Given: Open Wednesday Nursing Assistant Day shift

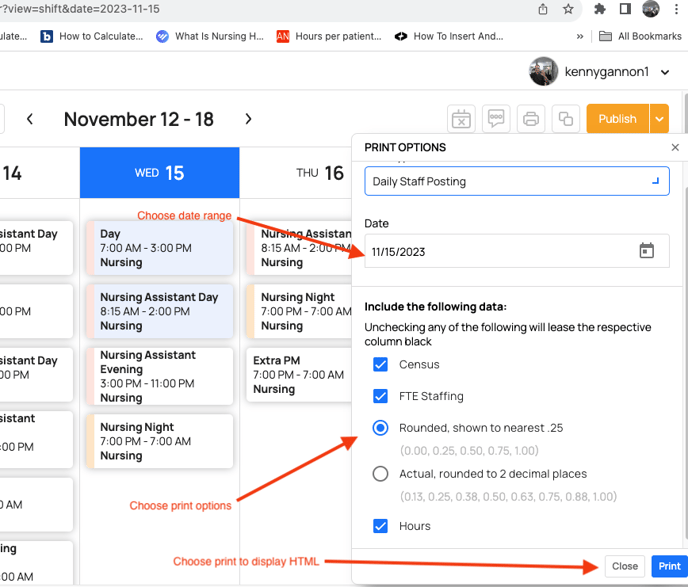Looking at the screenshot, I should pyautogui.click(x=160, y=311).
